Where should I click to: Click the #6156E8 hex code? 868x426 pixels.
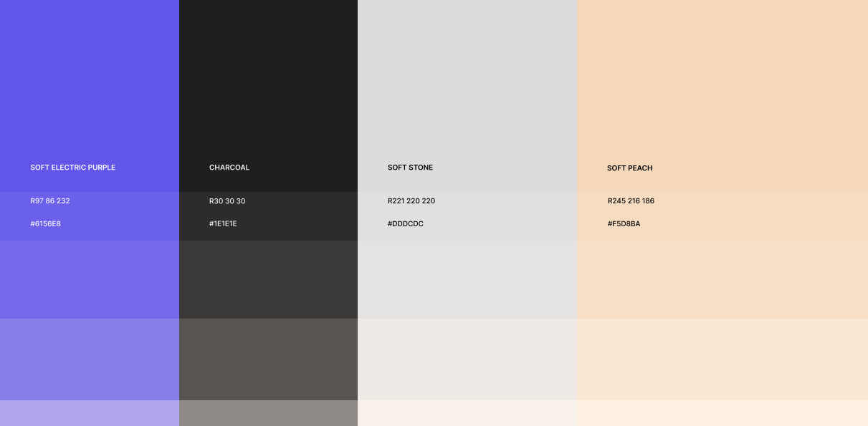pos(45,224)
